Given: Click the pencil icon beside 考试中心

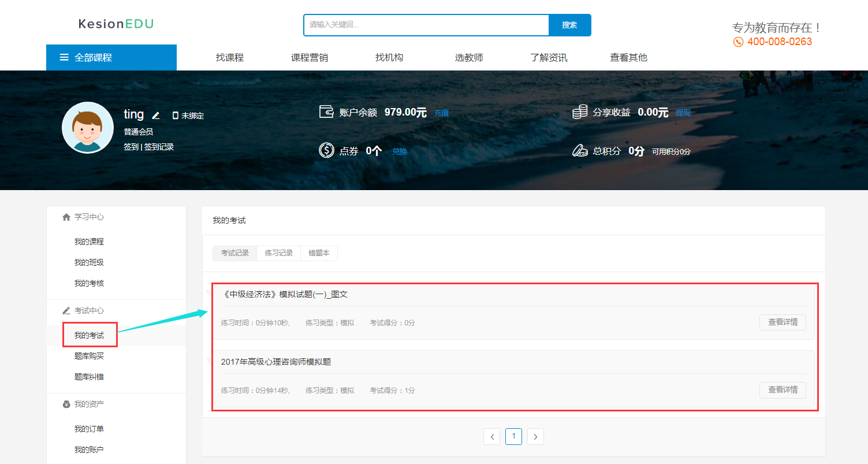Looking at the screenshot, I should (x=66, y=311).
